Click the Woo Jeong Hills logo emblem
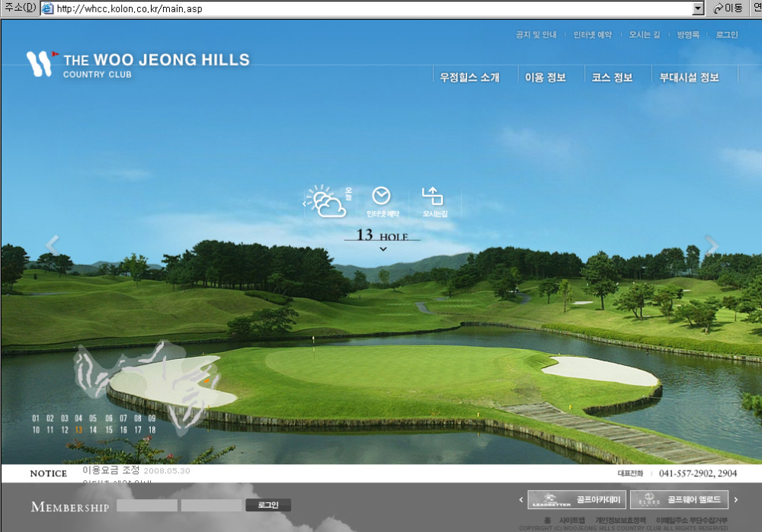762x532 pixels. tap(40, 64)
